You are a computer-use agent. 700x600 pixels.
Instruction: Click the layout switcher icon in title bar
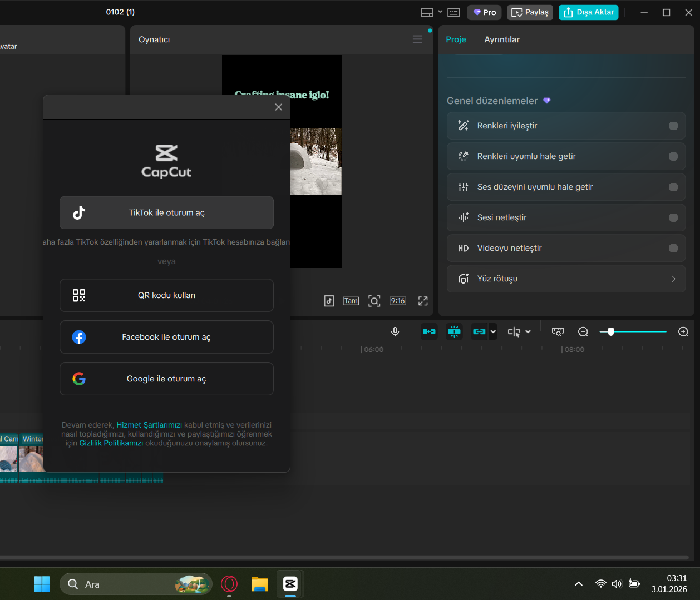tap(427, 12)
